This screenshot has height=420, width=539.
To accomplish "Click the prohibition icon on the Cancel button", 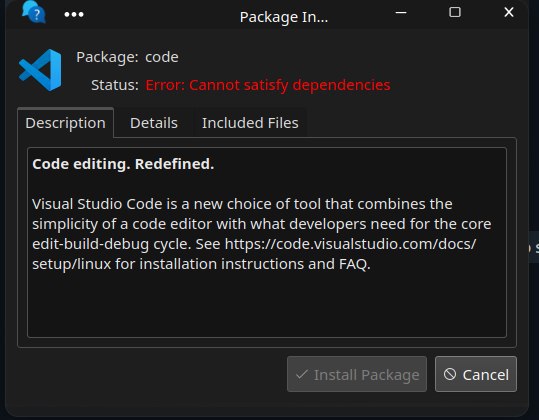I will coord(450,374).
